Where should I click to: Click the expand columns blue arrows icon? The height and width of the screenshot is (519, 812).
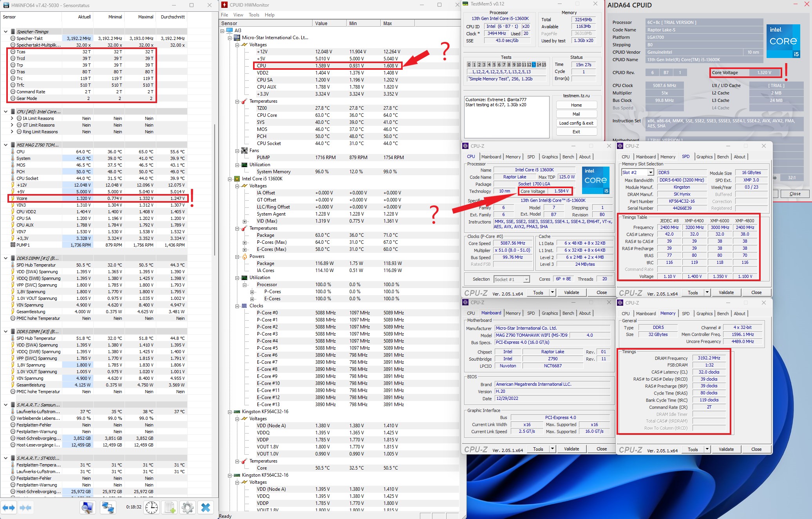pos(9,508)
